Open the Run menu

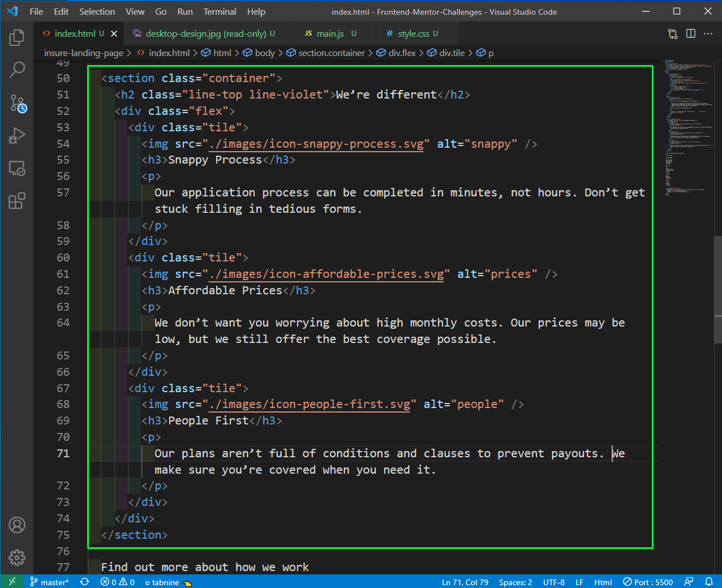(x=185, y=12)
